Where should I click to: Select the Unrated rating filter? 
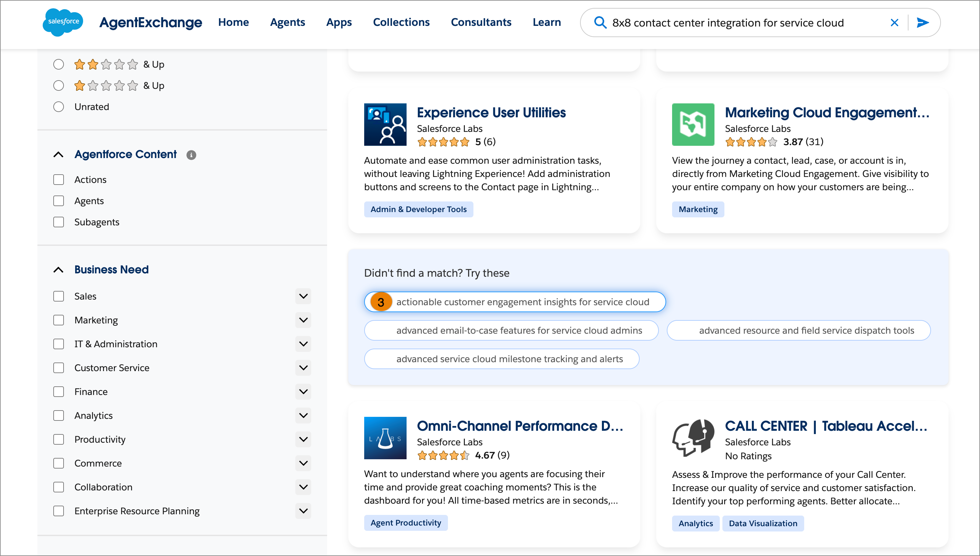point(59,107)
